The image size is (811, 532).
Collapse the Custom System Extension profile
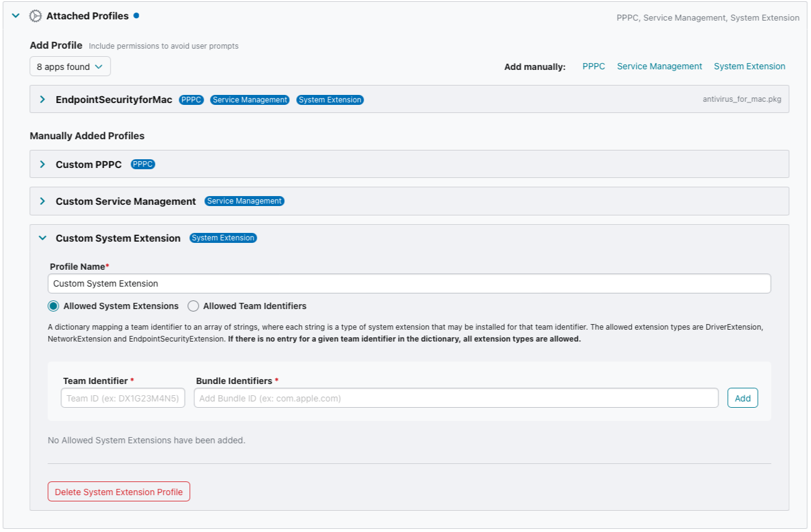[42, 238]
